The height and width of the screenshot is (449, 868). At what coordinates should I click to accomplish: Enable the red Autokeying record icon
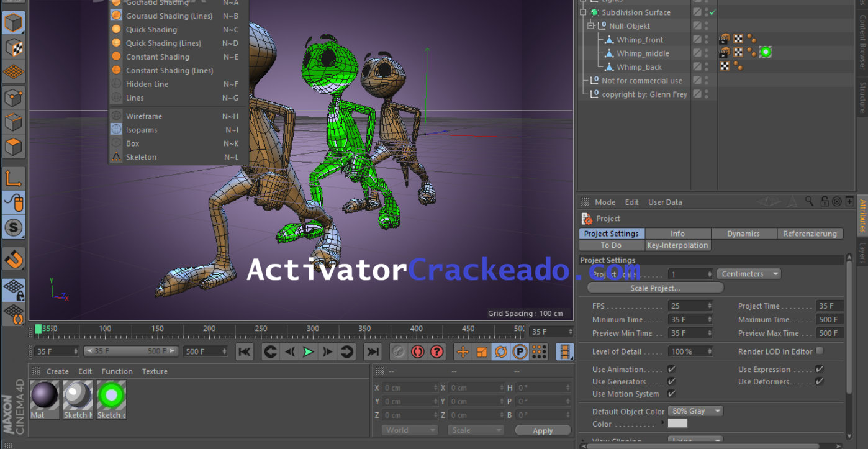pos(417,351)
